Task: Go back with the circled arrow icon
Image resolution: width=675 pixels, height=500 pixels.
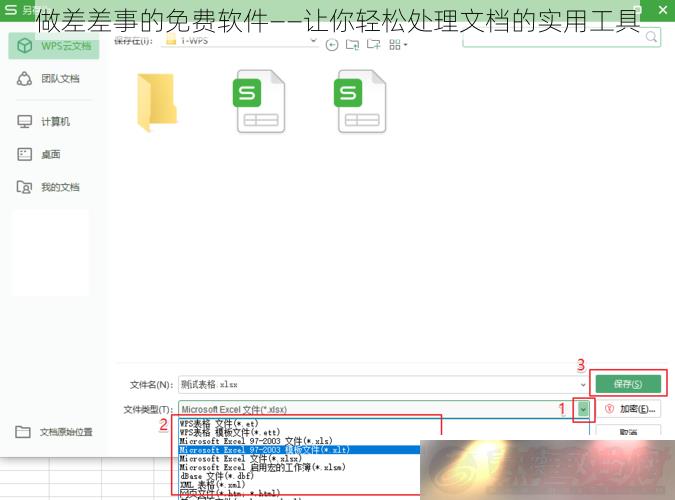Action: [332, 45]
